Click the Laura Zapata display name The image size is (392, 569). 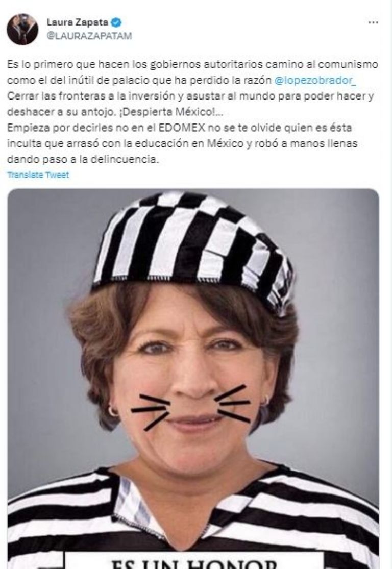point(77,22)
